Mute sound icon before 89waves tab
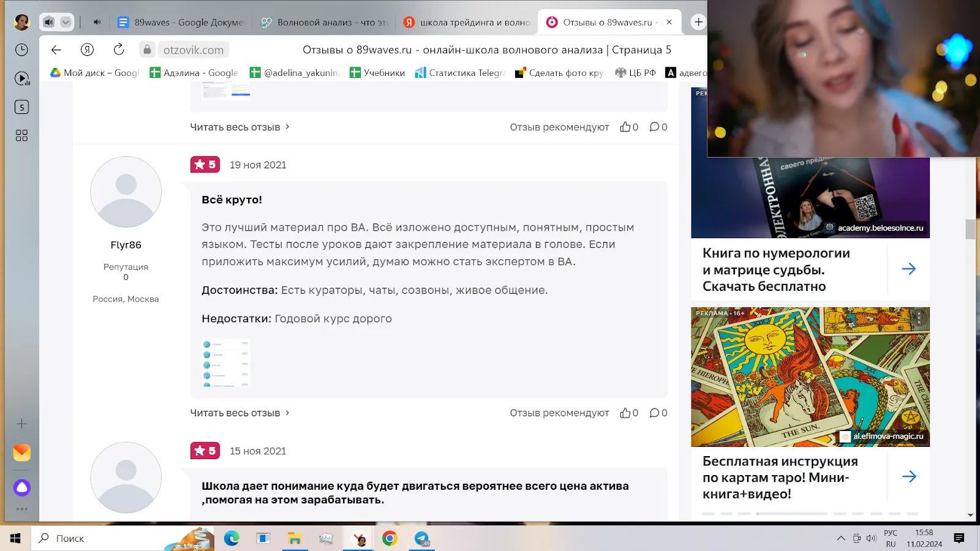The image size is (980, 551). pyautogui.click(x=97, y=22)
